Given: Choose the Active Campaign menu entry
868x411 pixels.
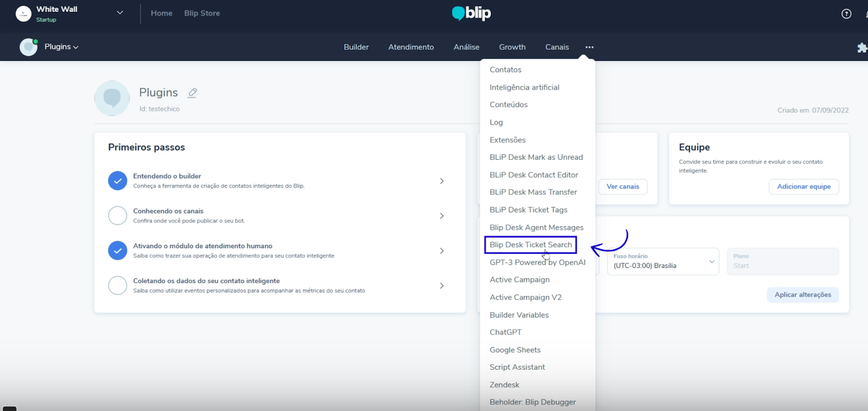Looking at the screenshot, I should point(520,280).
